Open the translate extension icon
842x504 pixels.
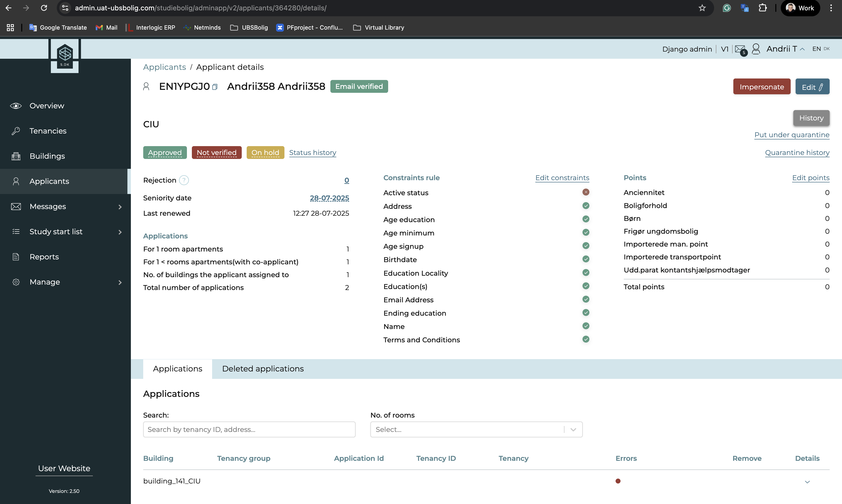pyautogui.click(x=744, y=8)
